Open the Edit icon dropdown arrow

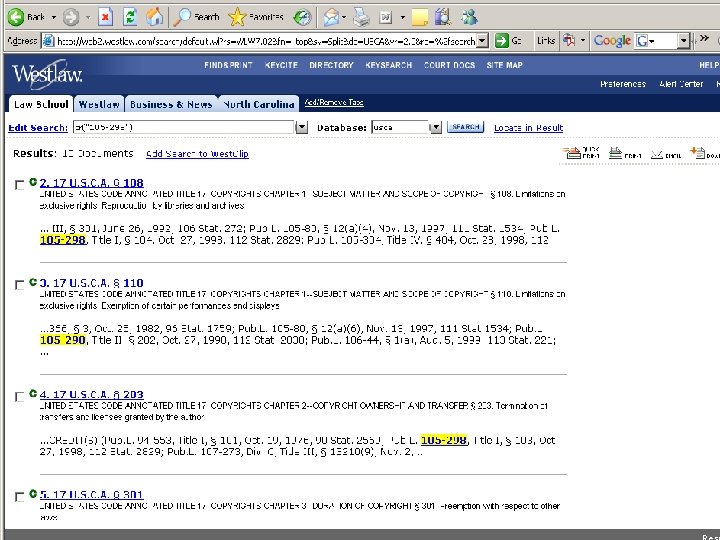(402, 17)
